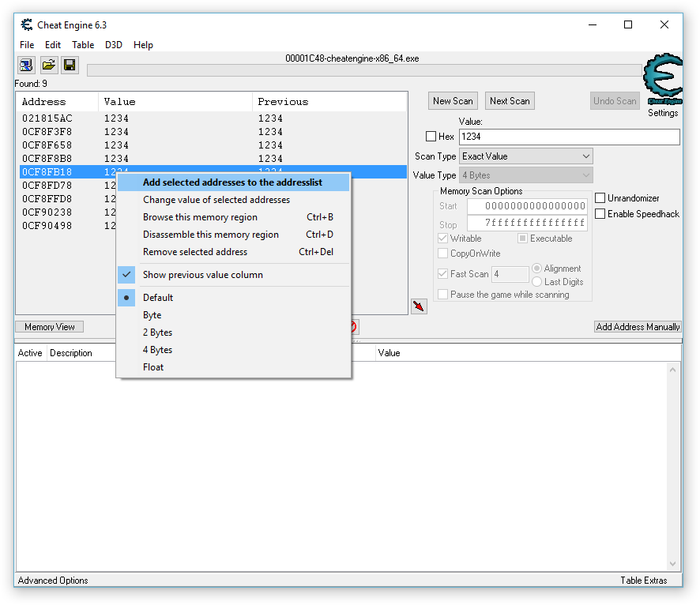This screenshot has height=605, width=700.
Task: Click the Undo Scan button
Action: pyautogui.click(x=615, y=101)
